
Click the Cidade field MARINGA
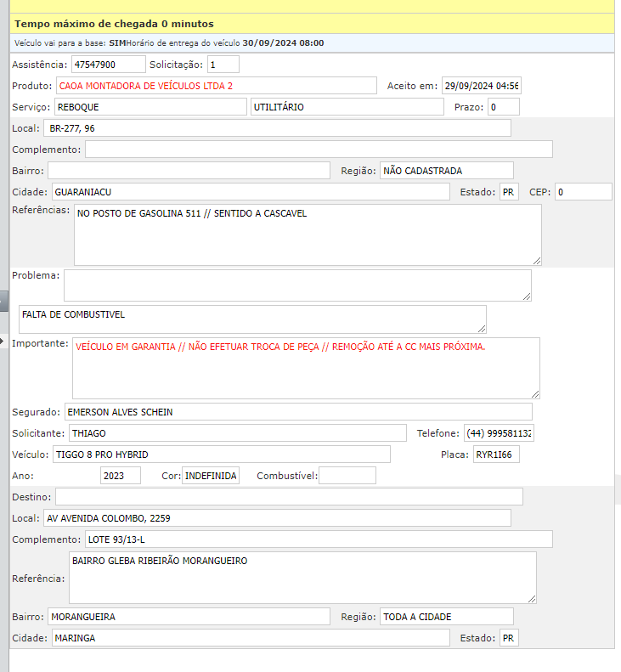coord(251,638)
